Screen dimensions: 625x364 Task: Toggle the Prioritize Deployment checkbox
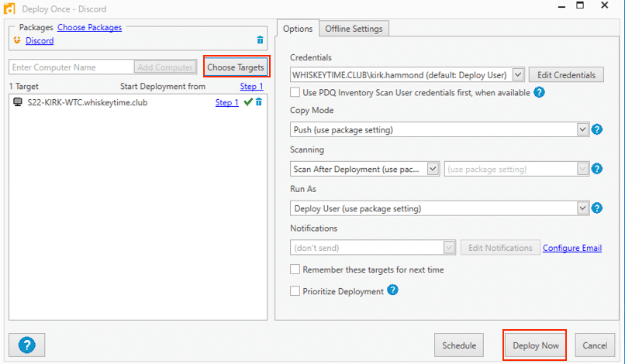[x=295, y=291]
